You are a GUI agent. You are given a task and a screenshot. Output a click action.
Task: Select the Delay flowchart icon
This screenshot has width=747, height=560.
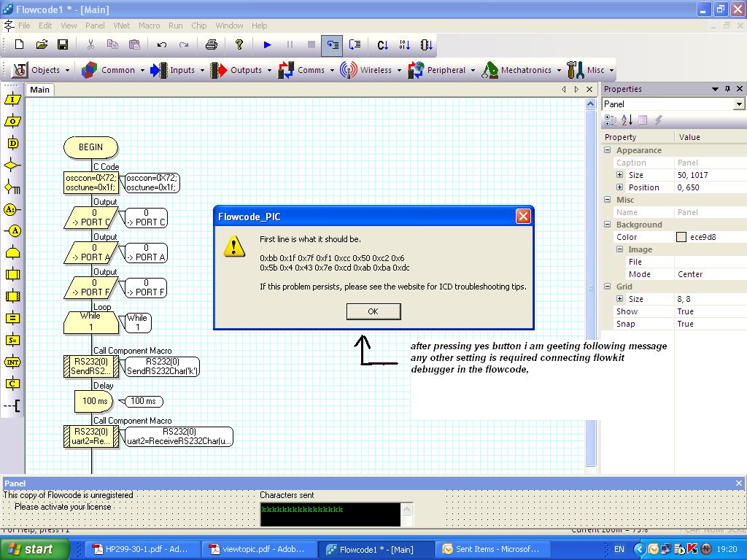click(12, 144)
